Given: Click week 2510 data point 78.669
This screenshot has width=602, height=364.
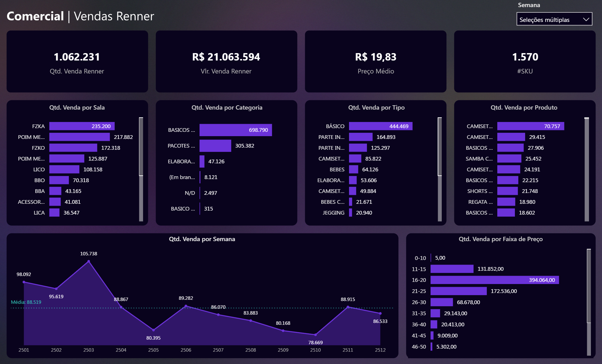Looking at the screenshot, I should pyautogui.click(x=315, y=335).
